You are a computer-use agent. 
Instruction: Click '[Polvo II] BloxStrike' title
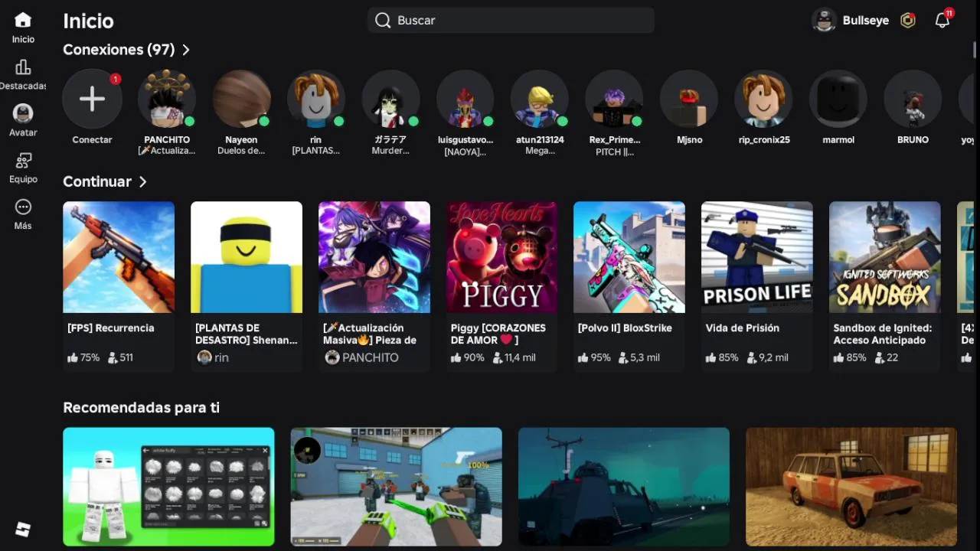point(625,328)
